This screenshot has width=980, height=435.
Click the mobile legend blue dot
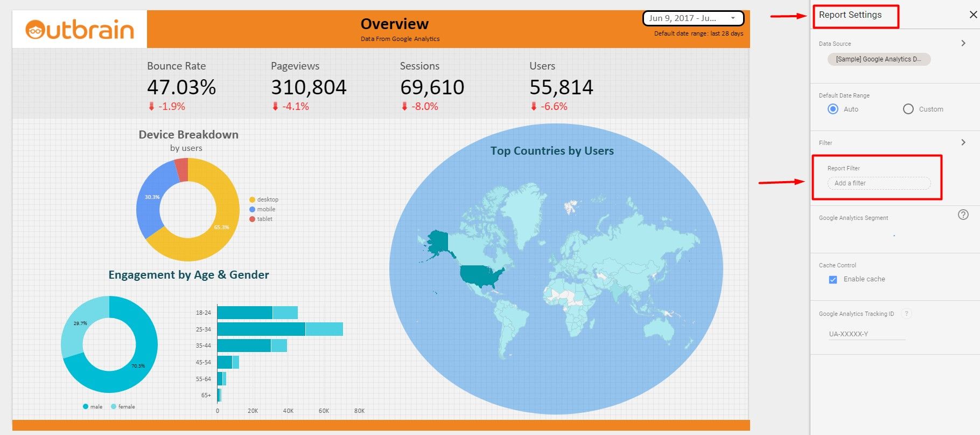point(252,210)
